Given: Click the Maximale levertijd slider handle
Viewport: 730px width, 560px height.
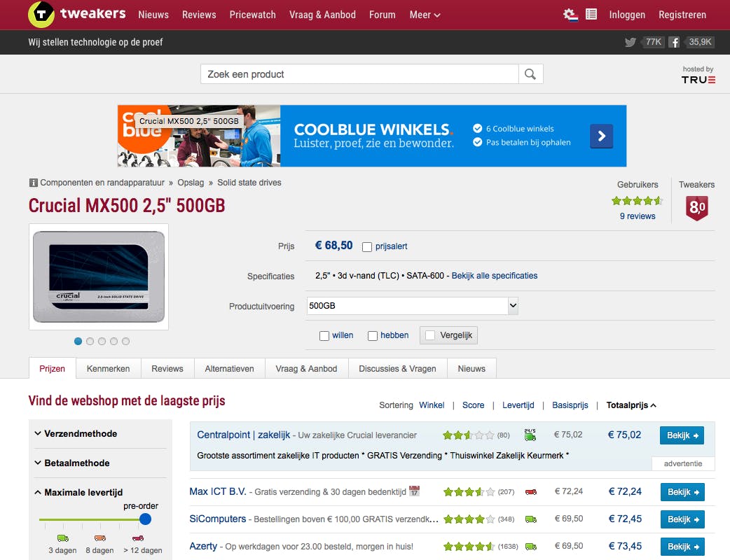Looking at the screenshot, I should 145,519.
